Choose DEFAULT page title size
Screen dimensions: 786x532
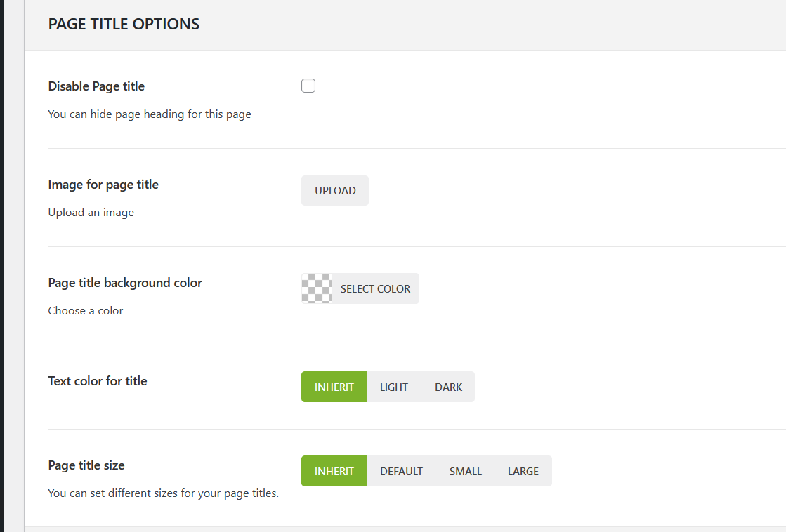point(401,471)
